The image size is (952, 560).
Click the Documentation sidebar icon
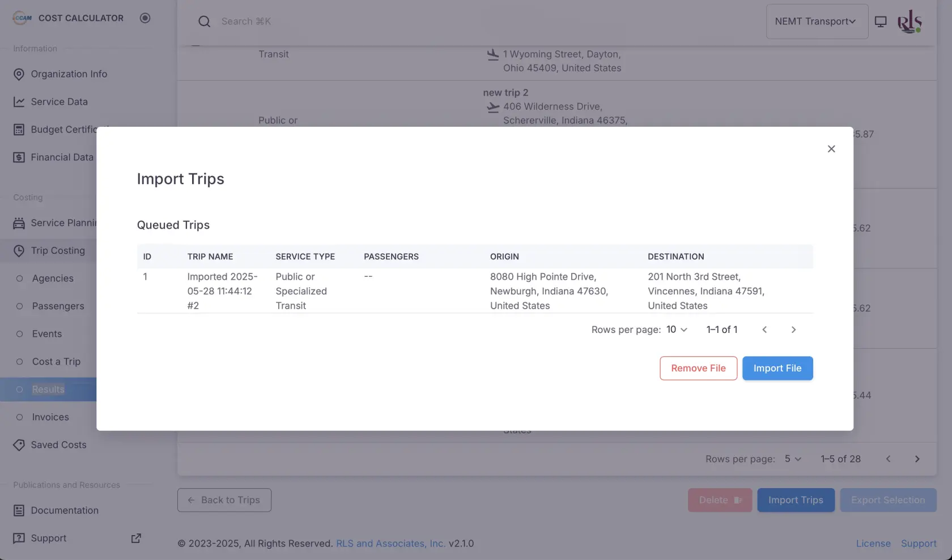click(x=19, y=511)
